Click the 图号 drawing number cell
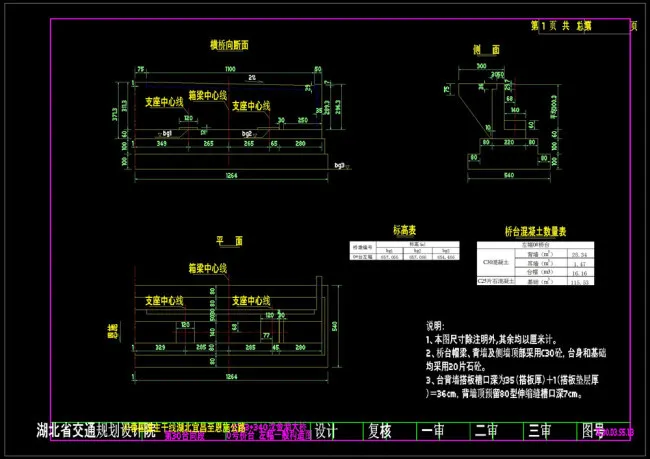650x459 pixels. coord(593,431)
